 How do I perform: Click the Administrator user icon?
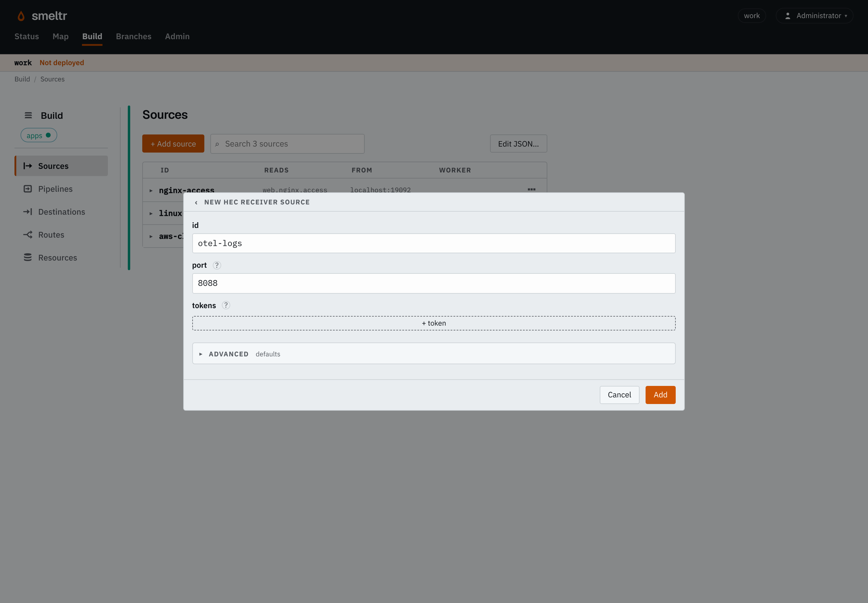[x=788, y=16]
